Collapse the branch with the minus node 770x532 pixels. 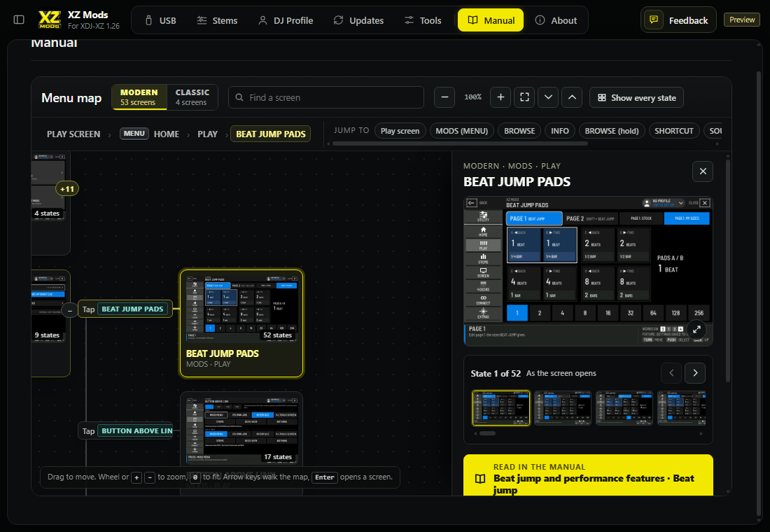pos(70,310)
